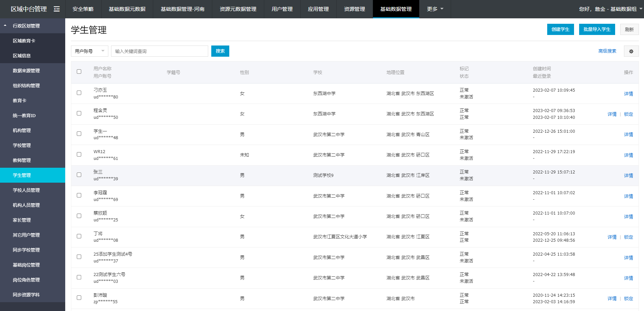Toggle the select-all checkbox in table header
The width and height of the screenshot is (644, 311).
tap(79, 72)
